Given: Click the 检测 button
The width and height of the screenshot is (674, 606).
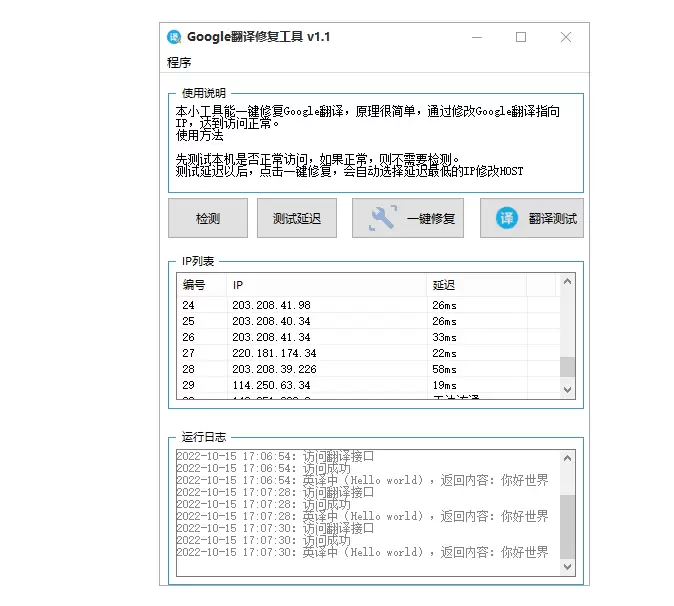Looking at the screenshot, I should 208,218.
